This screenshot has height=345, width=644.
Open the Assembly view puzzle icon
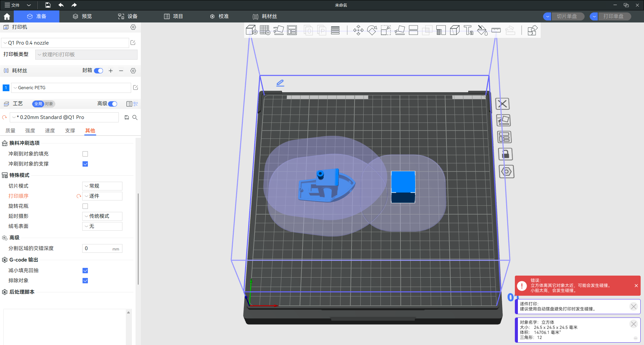(532, 31)
